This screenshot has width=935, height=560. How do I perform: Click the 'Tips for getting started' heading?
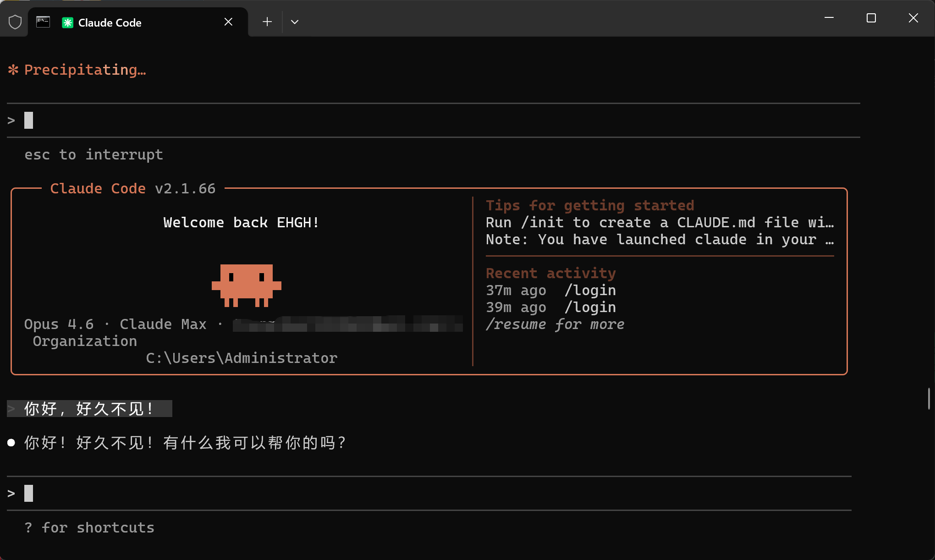(x=590, y=205)
